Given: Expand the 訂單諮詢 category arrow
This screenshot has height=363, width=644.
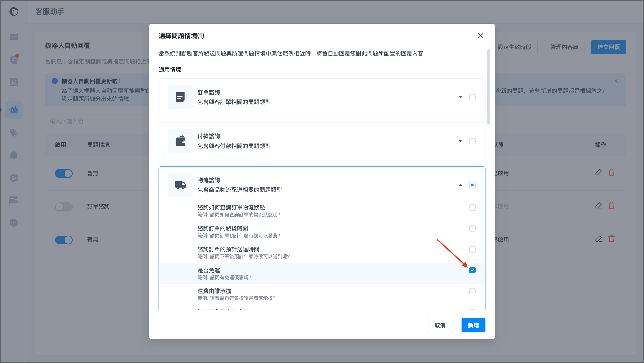Looking at the screenshot, I should click(x=460, y=97).
